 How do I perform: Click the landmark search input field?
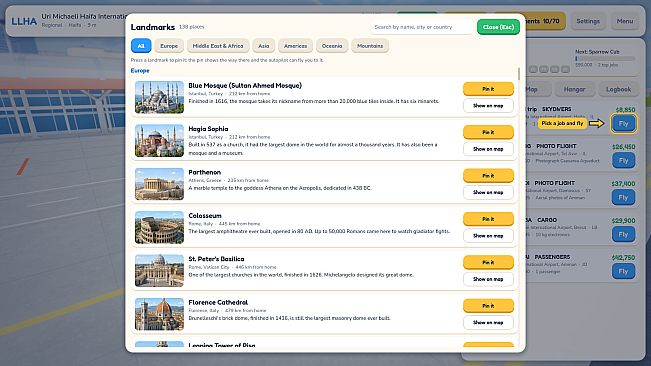pos(421,27)
